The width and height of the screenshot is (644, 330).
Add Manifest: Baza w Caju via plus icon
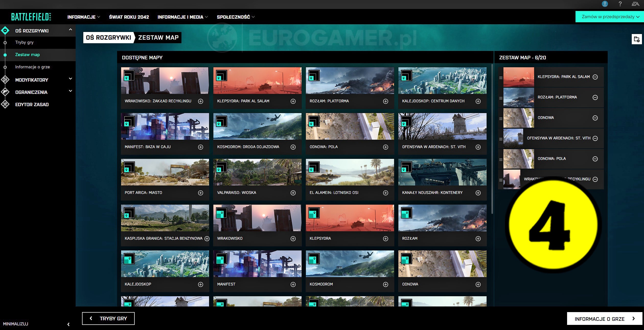click(201, 147)
